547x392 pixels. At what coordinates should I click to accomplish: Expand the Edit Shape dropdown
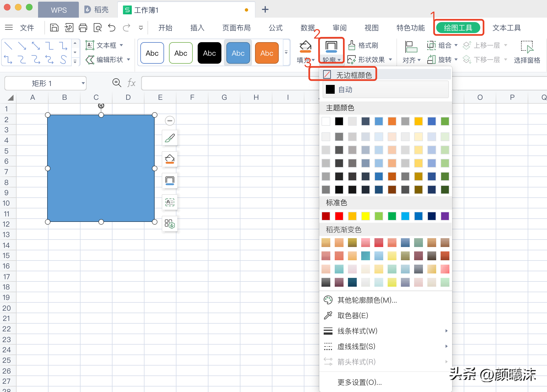(x=128, y=60)
